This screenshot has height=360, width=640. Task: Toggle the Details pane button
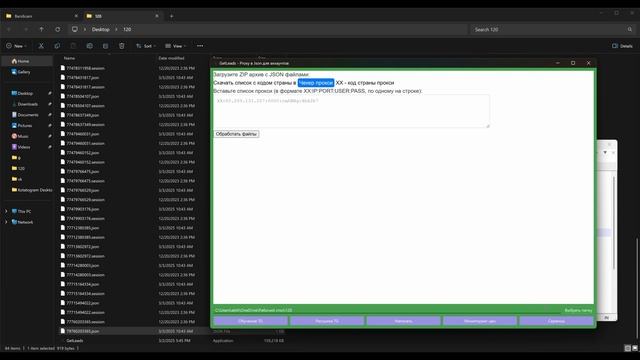tap(622, 46)
